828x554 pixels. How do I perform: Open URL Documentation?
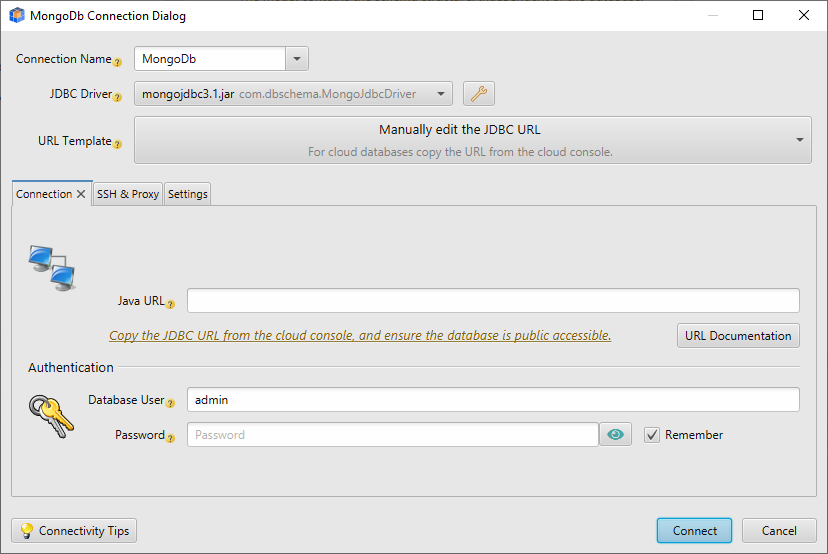[x=738, y=336]
